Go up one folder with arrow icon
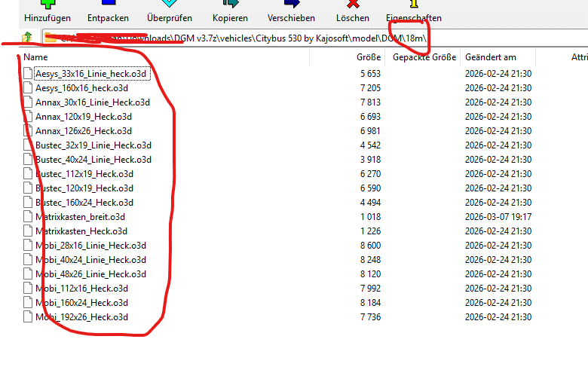The image size is (588, 385). 27,38
